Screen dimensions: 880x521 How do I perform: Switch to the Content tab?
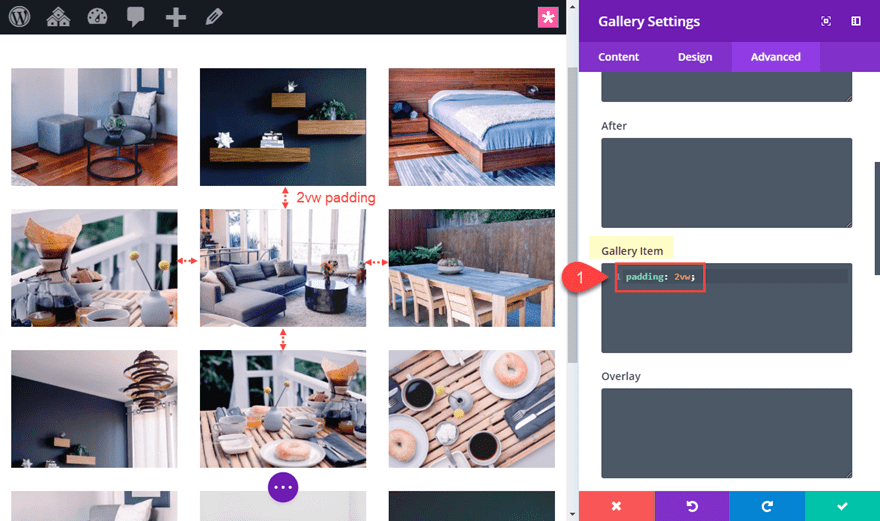tap(618, 57)
